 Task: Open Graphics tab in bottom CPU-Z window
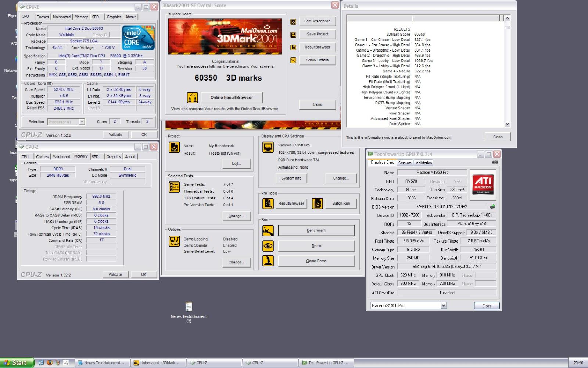(x=114, y=157)
